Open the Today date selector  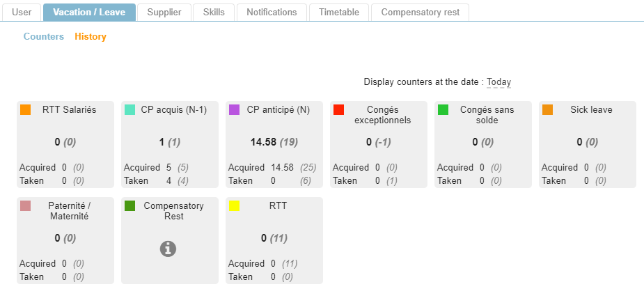point(498,82)
